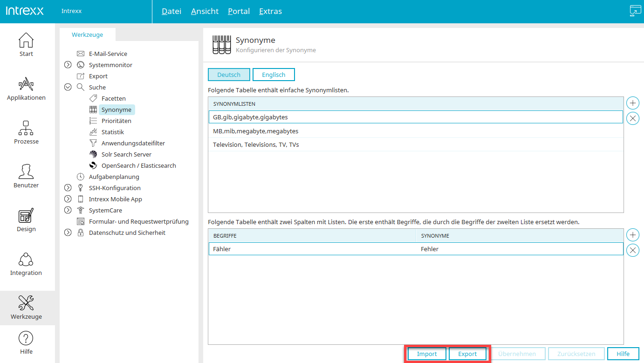This screenshot has width=644, height=363.
Task: Click the Import button
Action: pos(427,354)
